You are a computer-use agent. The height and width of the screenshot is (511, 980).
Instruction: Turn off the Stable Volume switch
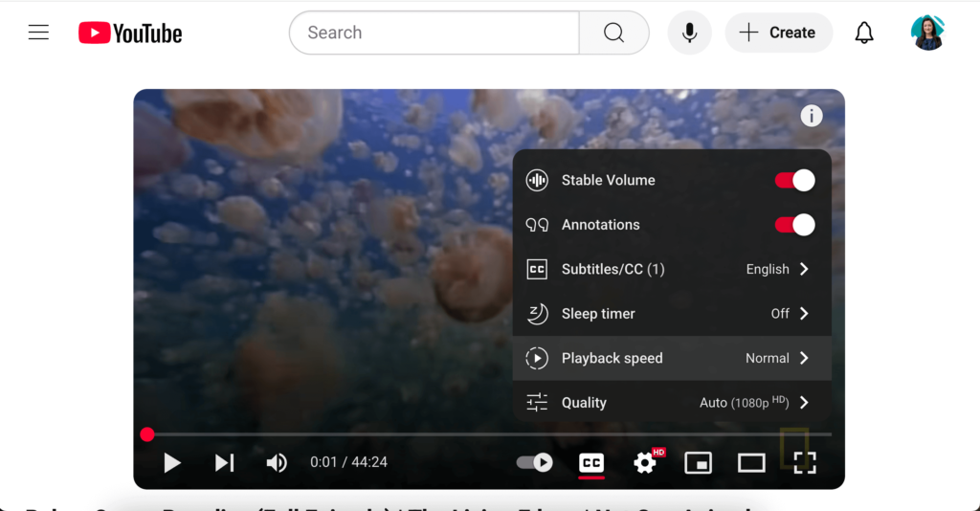[795, 181]
